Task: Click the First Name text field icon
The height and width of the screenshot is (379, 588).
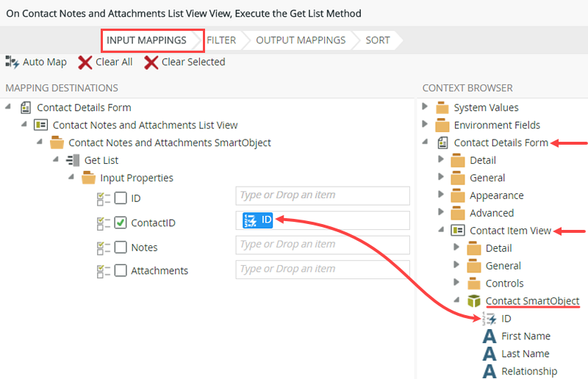Action: pos(490,336)
